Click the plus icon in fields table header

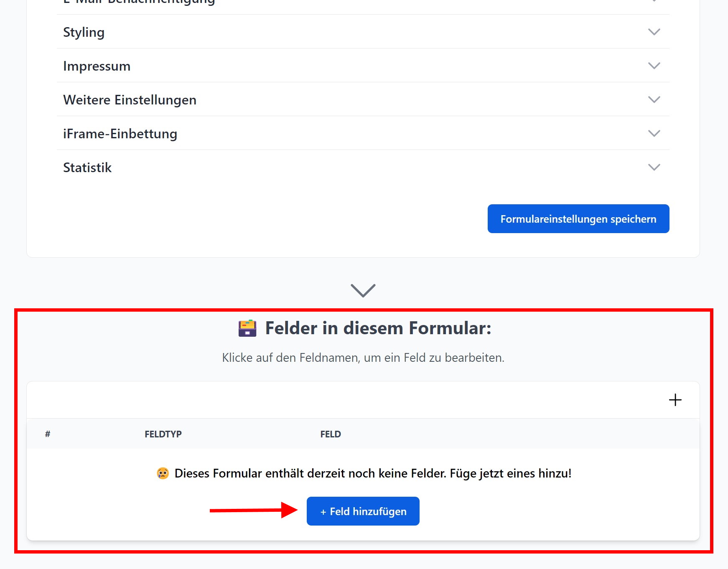click(675, 400)
